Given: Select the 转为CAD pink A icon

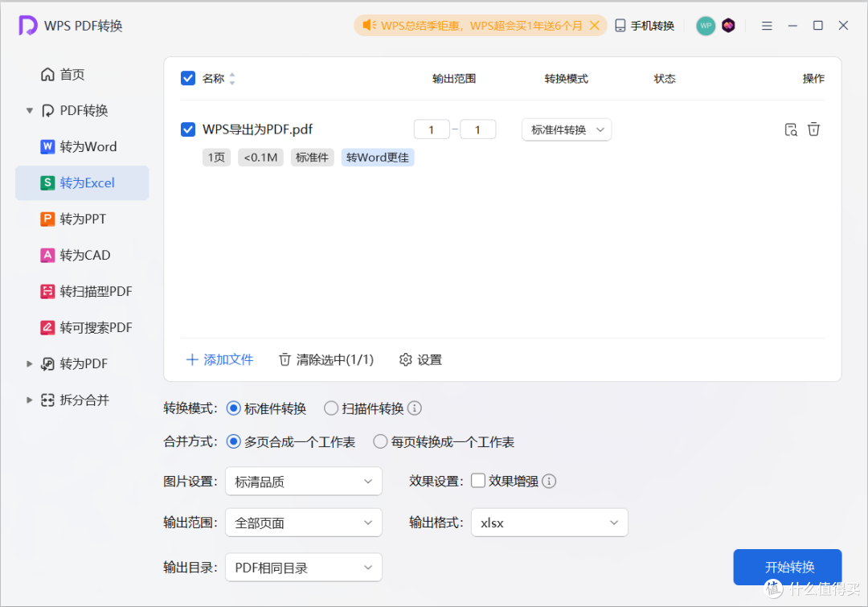Looking at the screenshot, I should (x=47, y=256).
